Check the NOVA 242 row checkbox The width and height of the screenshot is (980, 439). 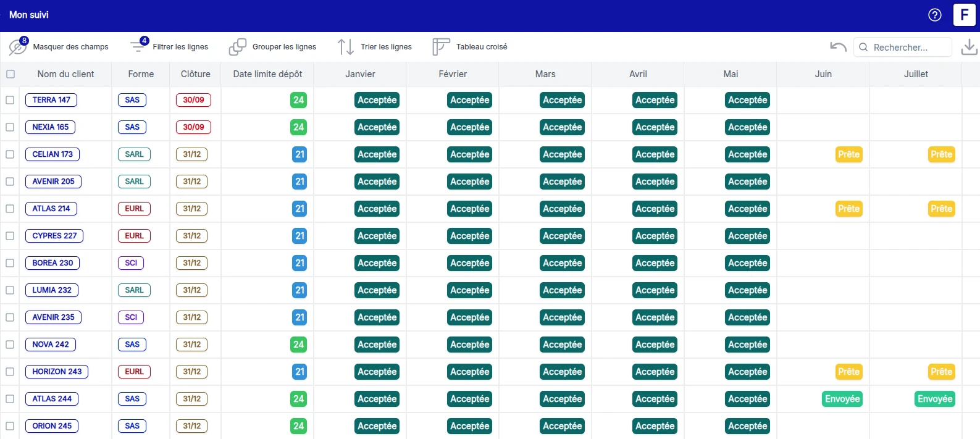(10, 345)
